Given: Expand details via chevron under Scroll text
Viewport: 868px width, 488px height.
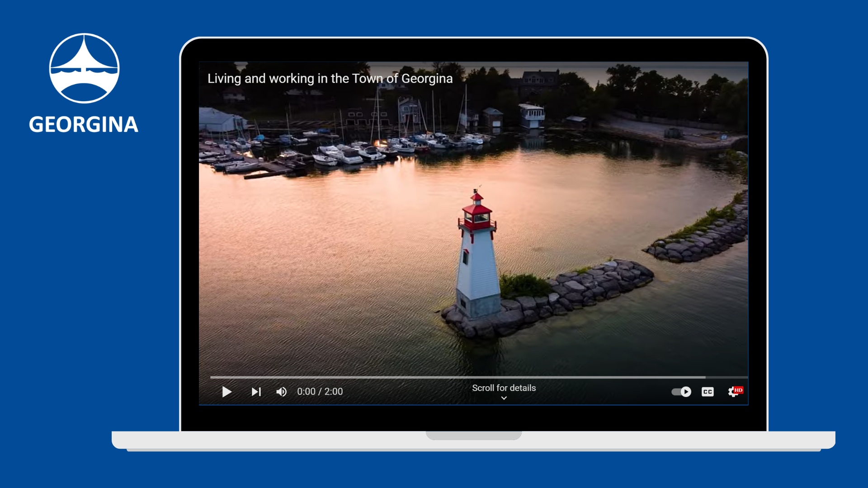Looking at the screenshot, I should (x=504, y=398).
